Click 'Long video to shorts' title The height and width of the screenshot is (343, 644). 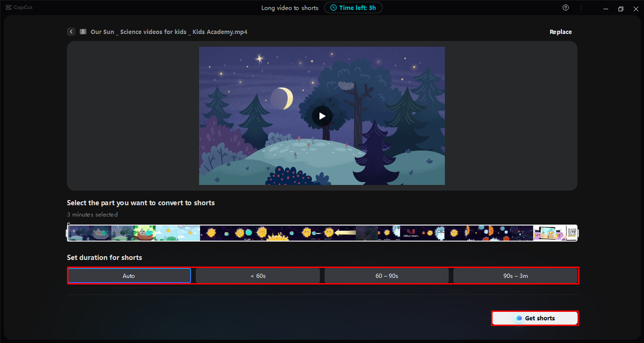point(290,8)
